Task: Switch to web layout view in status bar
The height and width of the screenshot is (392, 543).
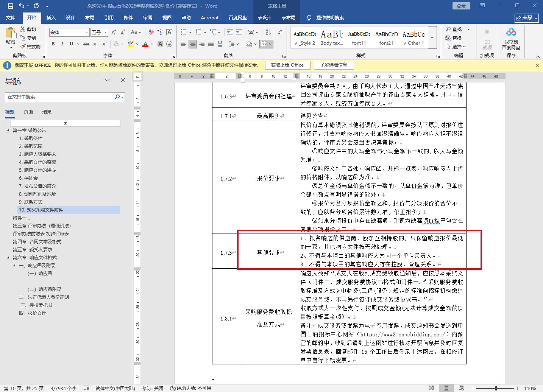Action: click(x=462, y=388)
